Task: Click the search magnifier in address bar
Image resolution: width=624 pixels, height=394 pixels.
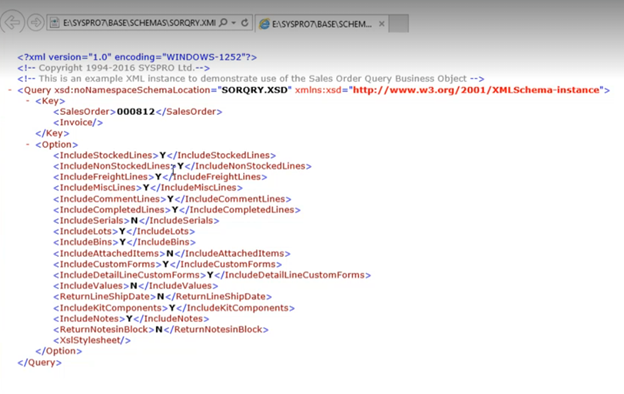Action: tap(224, 23)
